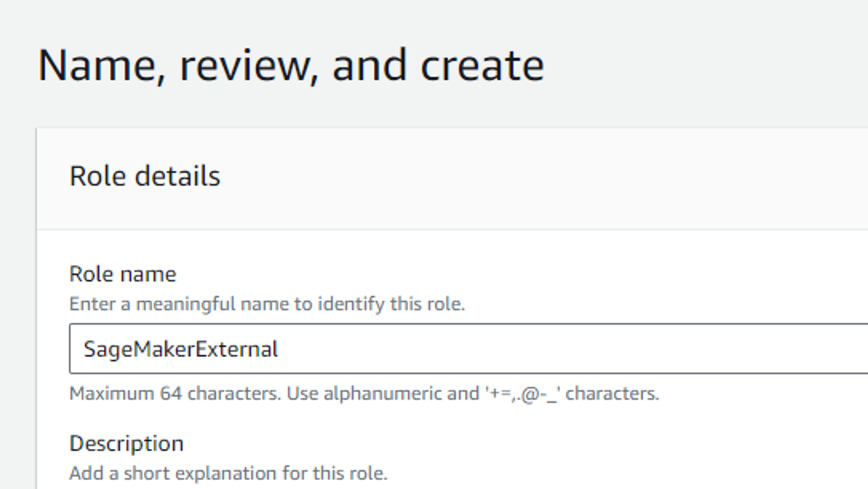Click the "Description" field label
The image size is (868, 489).
[x=126, y=443]
